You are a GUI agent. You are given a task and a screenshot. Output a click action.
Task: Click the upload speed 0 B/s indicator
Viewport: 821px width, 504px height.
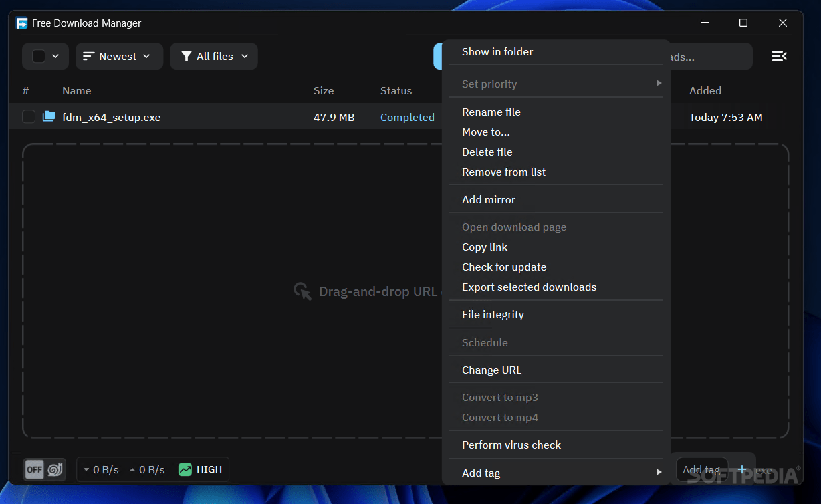(147, 469)
